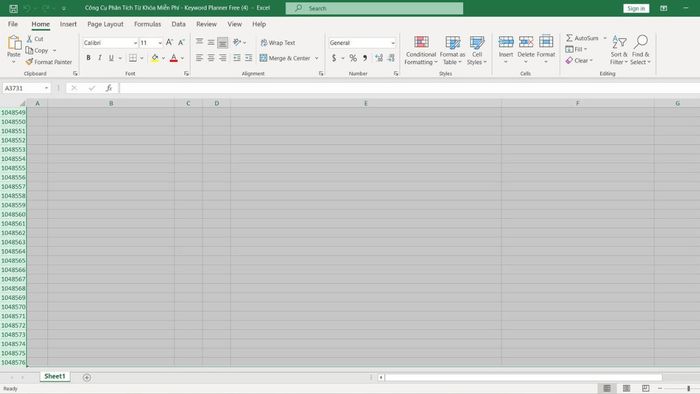
Task: Switch to Page Layout view in the status bar
Action: 626,389
